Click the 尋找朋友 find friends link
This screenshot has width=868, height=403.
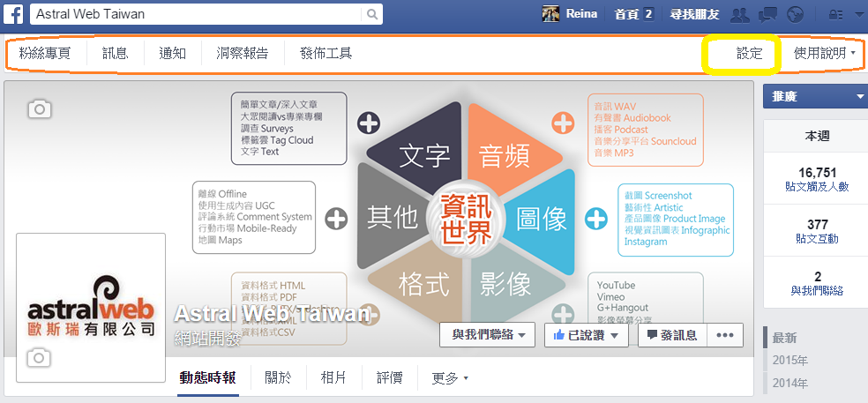tap(694, 14)
